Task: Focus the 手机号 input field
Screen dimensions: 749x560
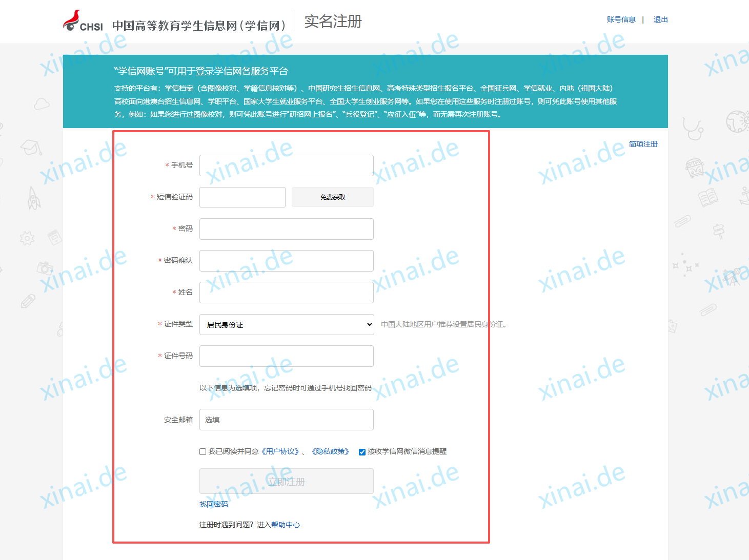Action: tap(286, 165)
